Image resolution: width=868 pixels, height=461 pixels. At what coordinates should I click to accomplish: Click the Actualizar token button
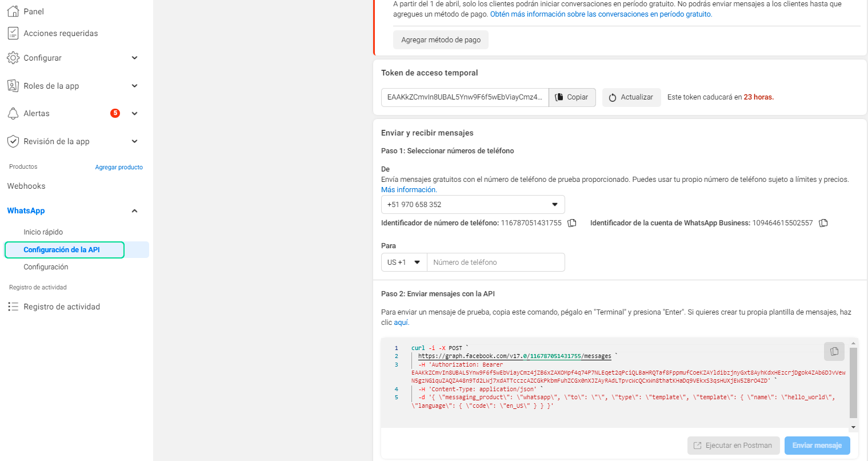pos(631,97)
